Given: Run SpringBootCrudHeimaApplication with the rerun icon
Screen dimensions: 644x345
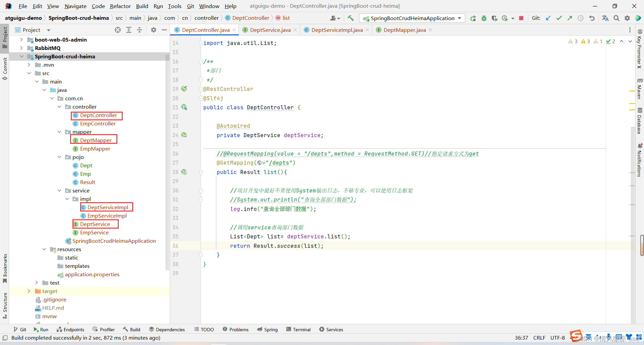Looking at the screenshot, I should [473, 18].
